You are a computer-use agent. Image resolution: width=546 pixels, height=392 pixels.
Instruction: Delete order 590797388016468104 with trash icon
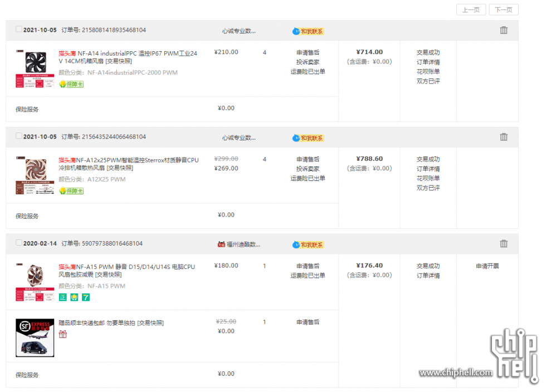point(504,244)
